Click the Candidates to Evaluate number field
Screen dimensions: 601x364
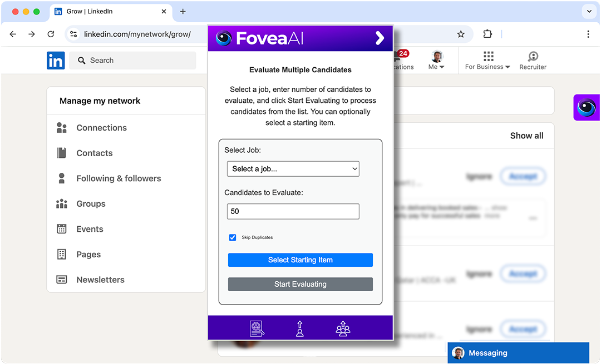tap(293, 211)
